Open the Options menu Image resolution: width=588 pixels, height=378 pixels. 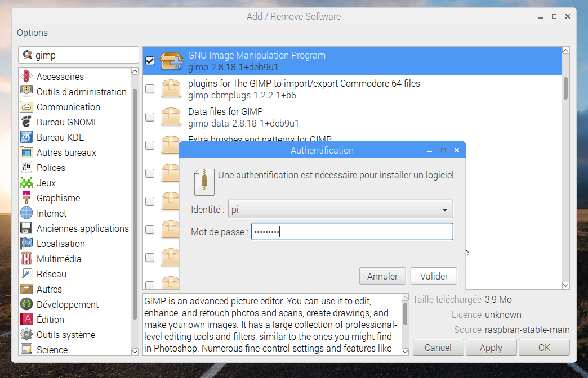point(32,33)
